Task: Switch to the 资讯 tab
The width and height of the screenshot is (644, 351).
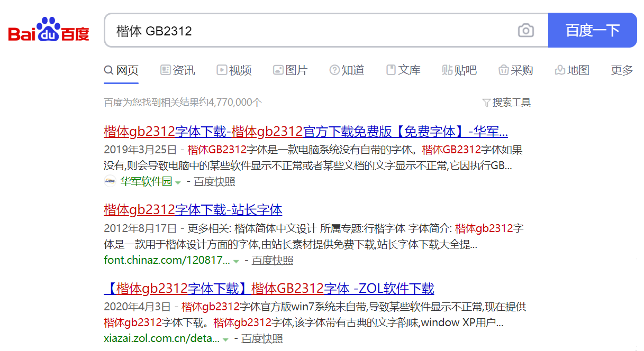Action: (x=178, y=70)
